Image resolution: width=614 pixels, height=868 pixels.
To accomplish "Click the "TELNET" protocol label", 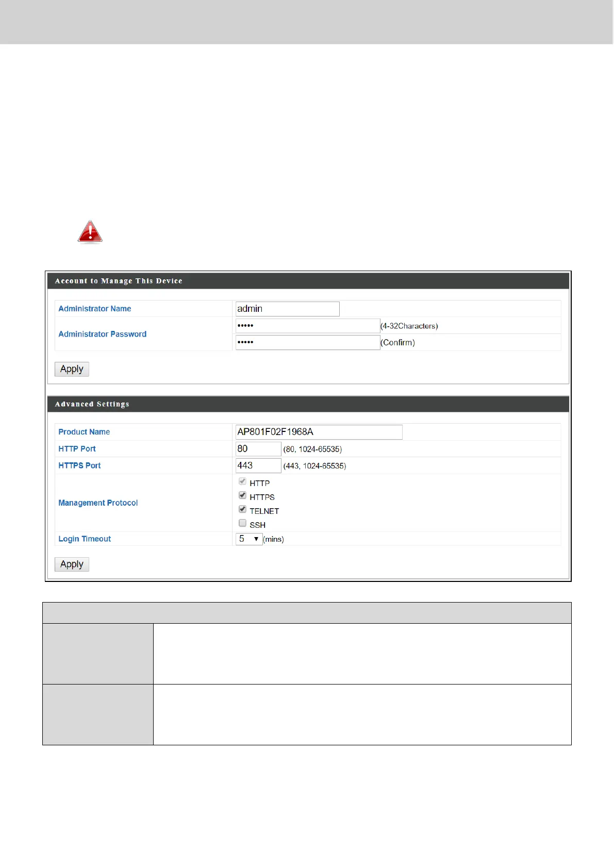I will (264, 511).
